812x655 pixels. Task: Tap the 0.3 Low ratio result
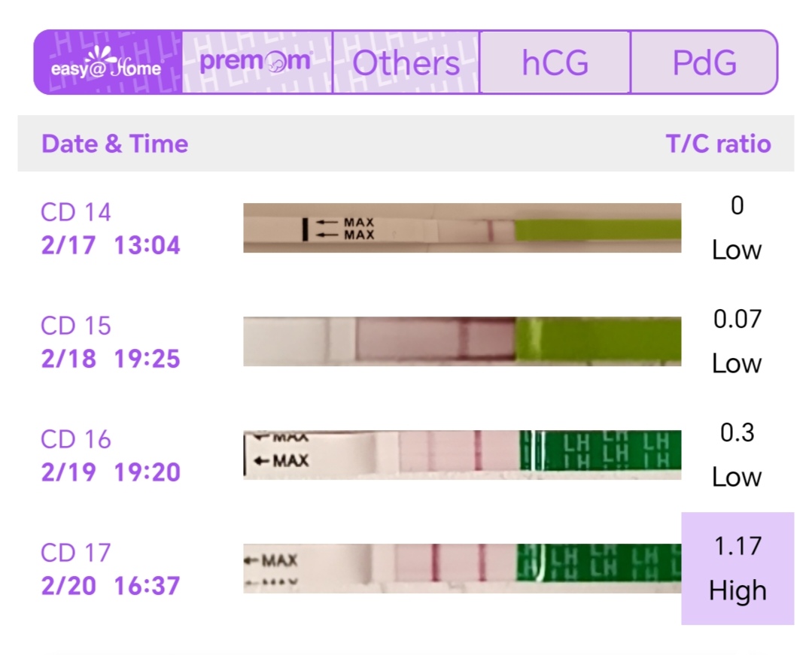(x=737, y=455)
